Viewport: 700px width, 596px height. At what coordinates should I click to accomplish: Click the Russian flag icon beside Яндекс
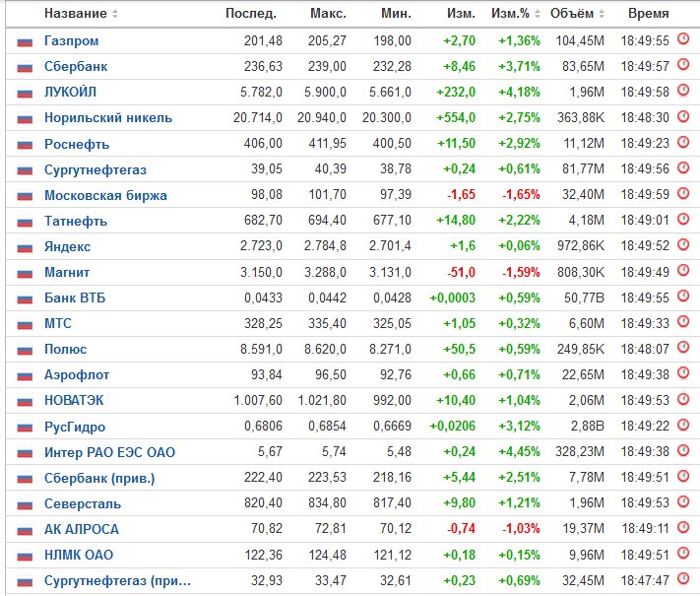point(25,248)
